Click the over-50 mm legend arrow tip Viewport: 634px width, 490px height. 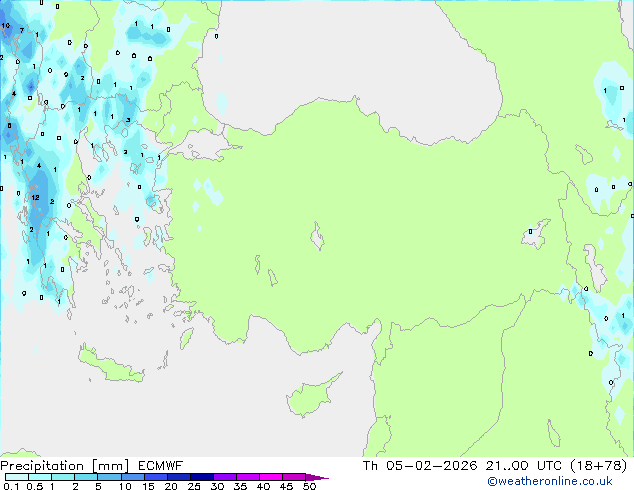click(317, 477)
